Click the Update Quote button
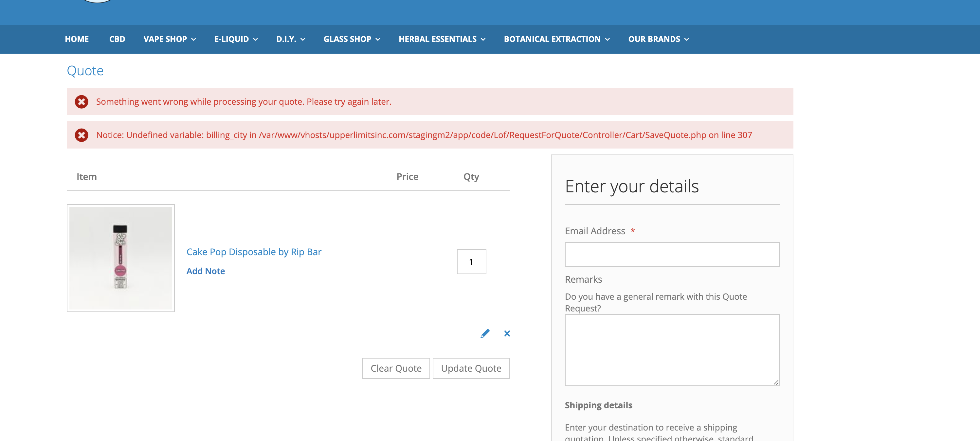This screenshot has height=441, width=980. 471,368
